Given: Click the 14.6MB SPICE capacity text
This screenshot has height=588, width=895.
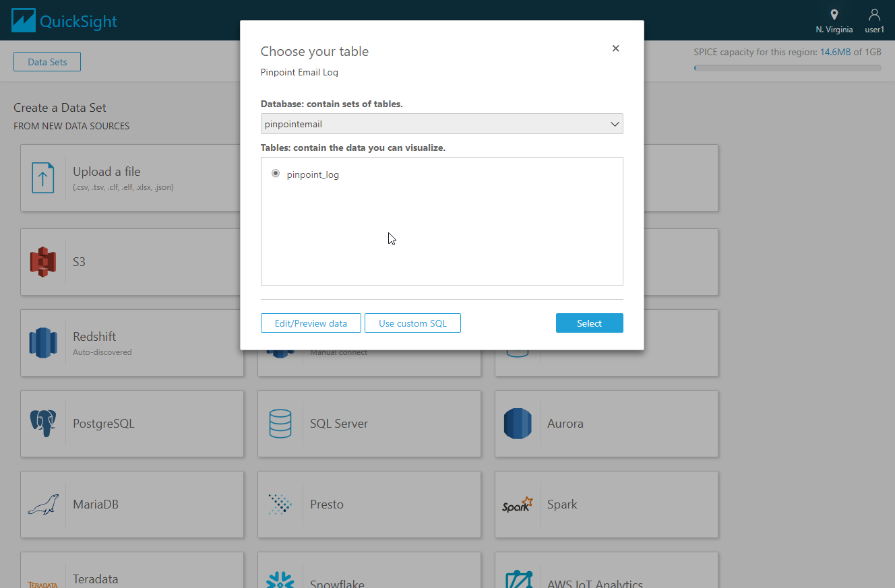Looking at the screenshot, I should click(835, 52).
